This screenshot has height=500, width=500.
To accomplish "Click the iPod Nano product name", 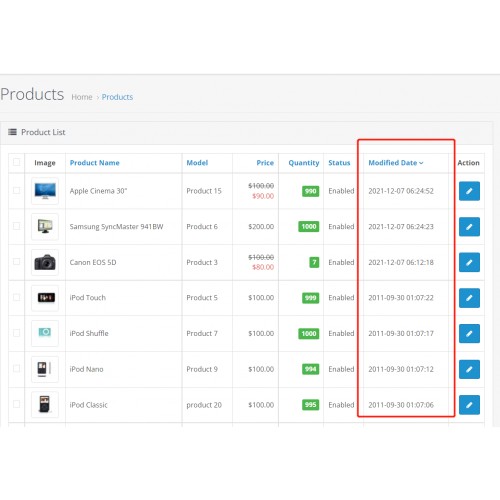I will (86, 369).
